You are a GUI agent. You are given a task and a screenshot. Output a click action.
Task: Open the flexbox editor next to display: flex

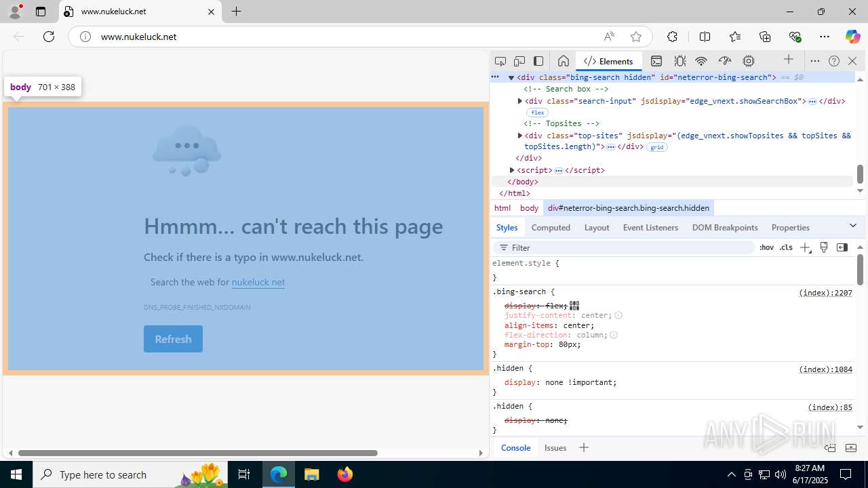(x=574, y=306)
